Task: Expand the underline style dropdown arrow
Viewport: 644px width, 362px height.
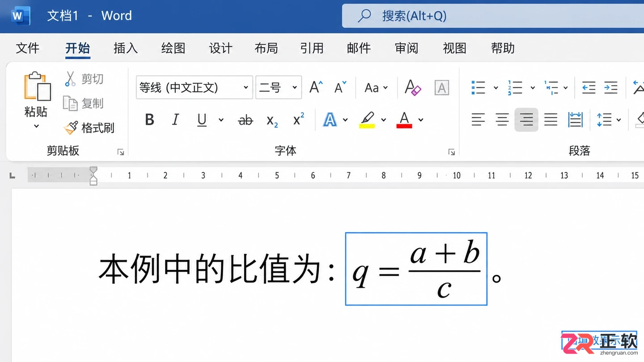Action: (x=221, y=120)
